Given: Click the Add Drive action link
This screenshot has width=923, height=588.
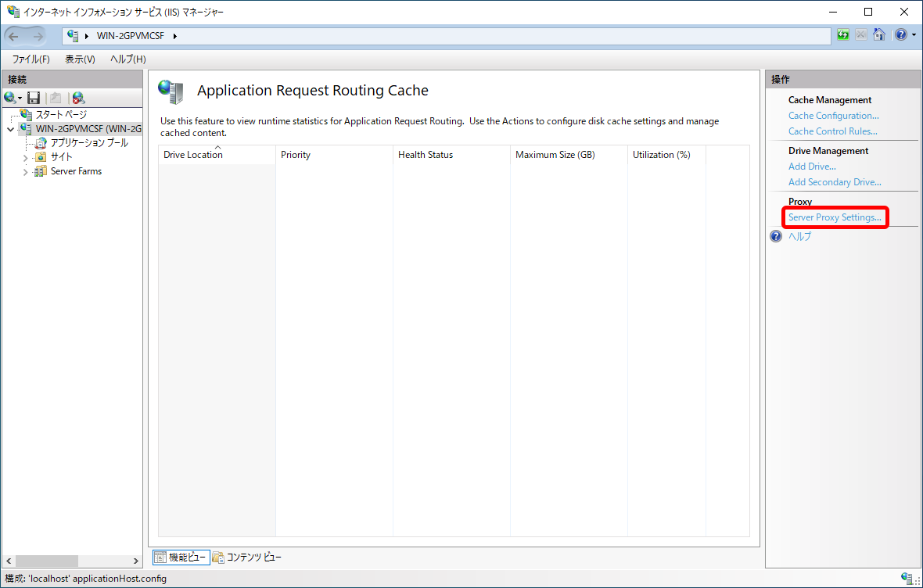Looking at the screenshot, I should 812,167.
